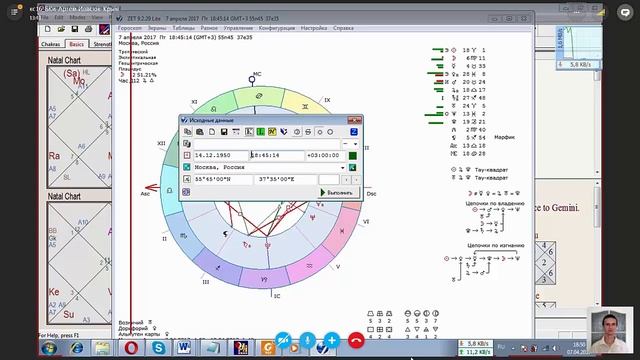Viewport: 640px width, 360px height.
Task: Click the latitude field 55°45'00"N
Action: [223, 179]
